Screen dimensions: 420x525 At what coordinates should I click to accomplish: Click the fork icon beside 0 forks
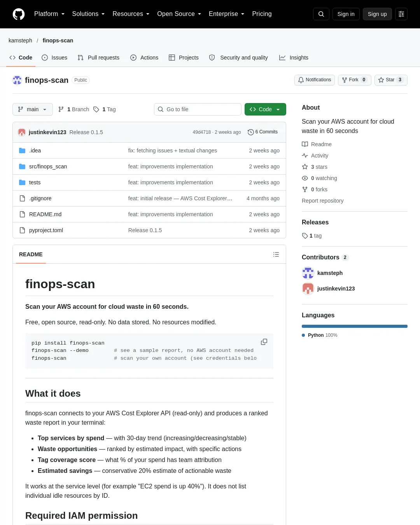tap(305, 189)
